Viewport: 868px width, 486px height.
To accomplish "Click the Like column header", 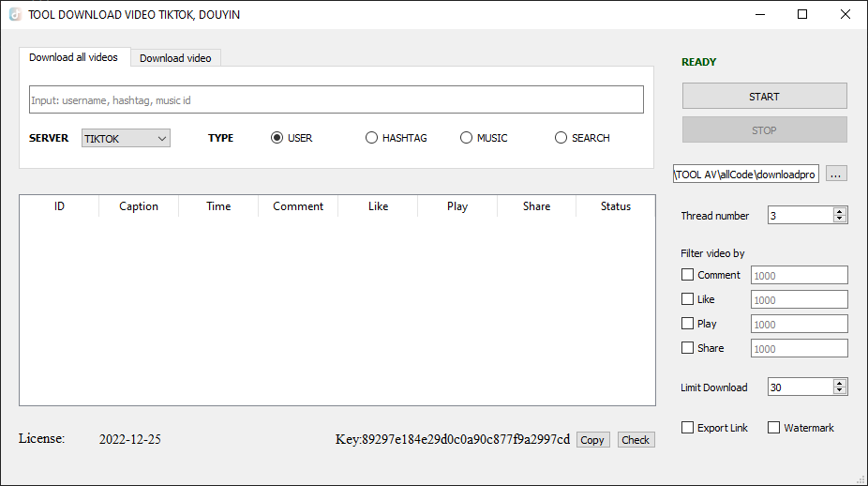I will [378, 206].
